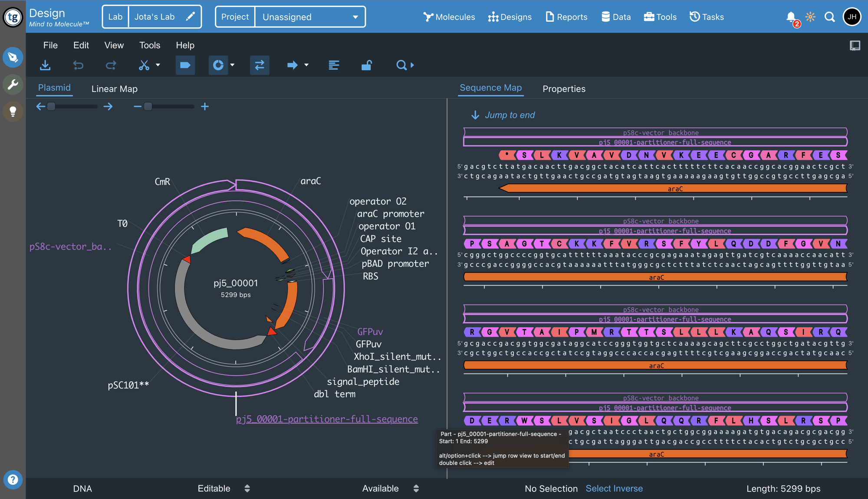Image resolution: width=868 pixels, height=499 pixels.
Task: Click the rotate/circular arrow tool icon
Action: pyautogui.click(x=219, y=65)
